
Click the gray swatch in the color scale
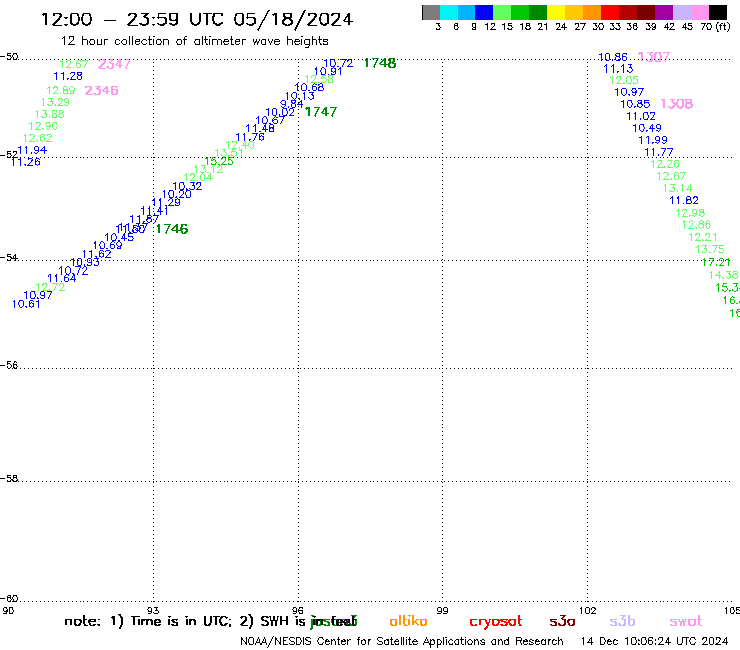(x=431, y=12)
